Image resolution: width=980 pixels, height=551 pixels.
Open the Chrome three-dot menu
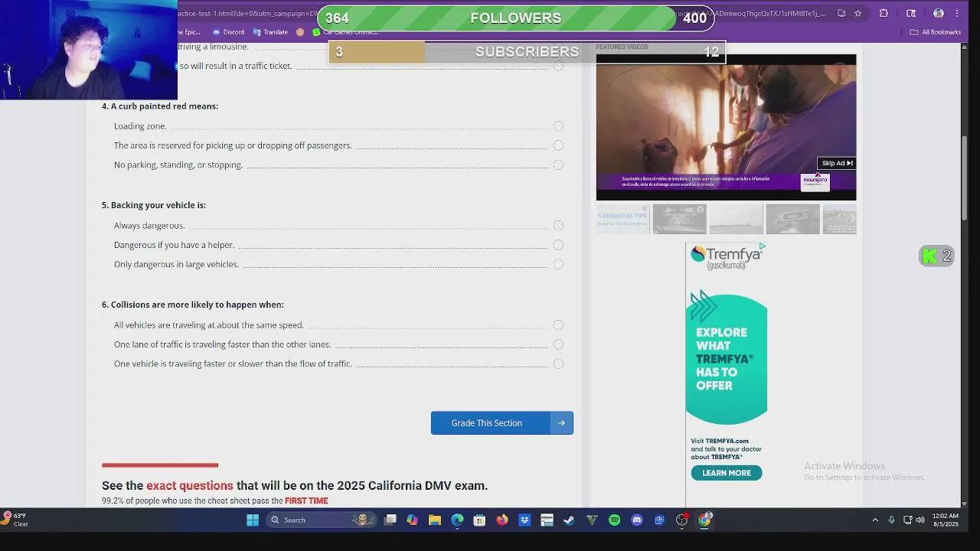956,13
